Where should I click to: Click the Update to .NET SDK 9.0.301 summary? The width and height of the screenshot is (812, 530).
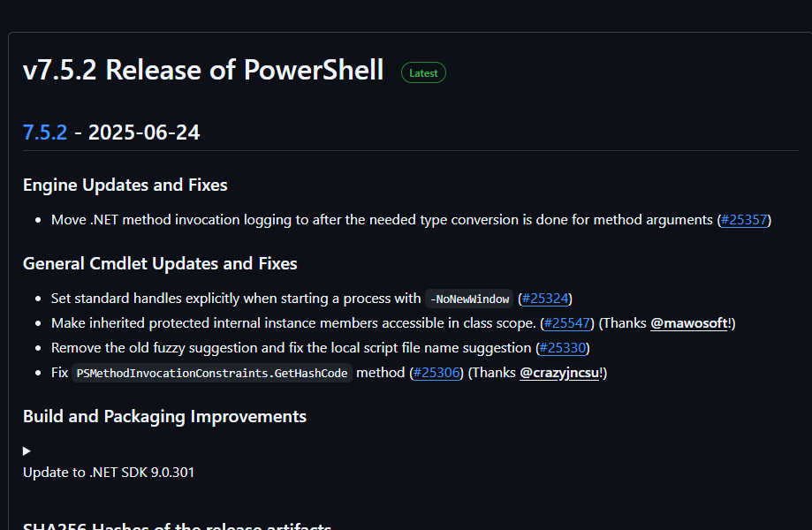click(x=109, y=473)
